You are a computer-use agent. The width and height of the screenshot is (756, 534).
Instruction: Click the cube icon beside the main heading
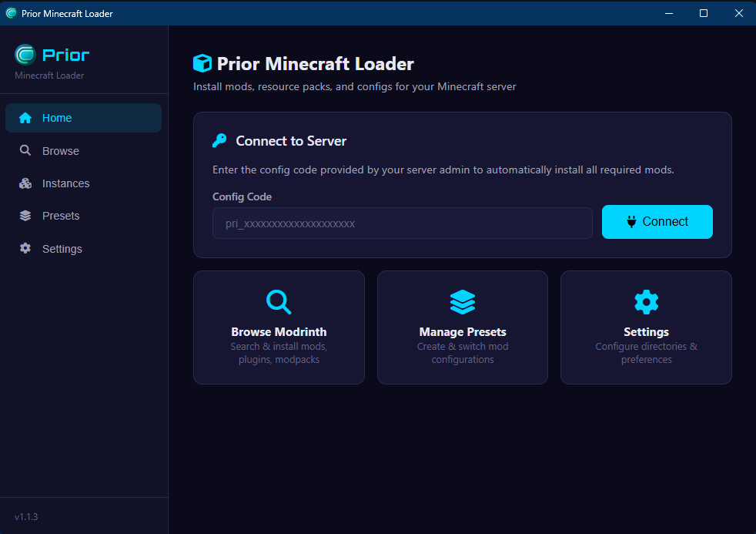point(202,63)
